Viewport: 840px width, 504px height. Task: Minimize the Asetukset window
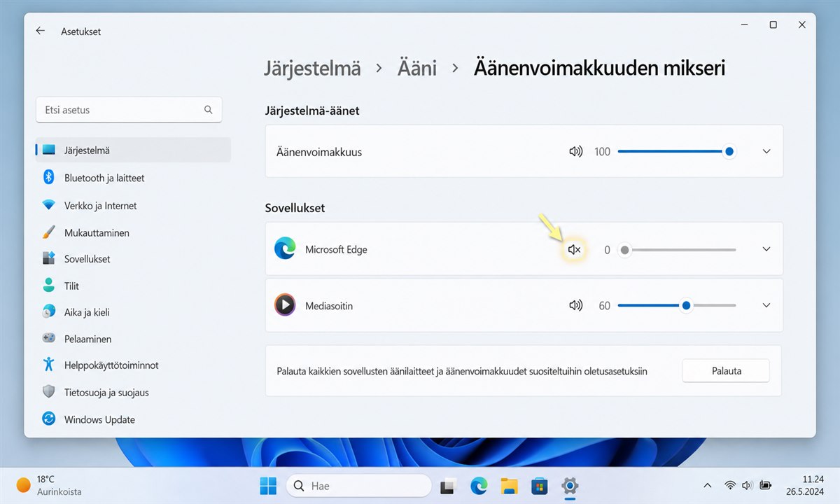[743, 24]
